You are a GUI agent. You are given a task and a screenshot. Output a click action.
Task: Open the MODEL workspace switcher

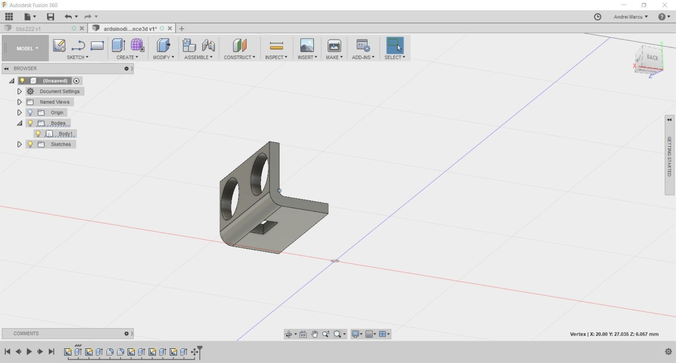(26, 48)
